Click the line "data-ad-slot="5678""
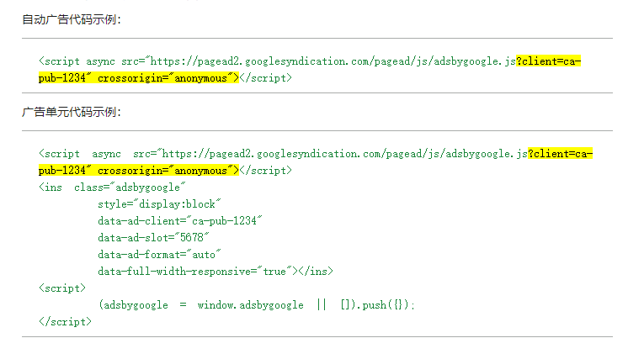Viewport: 644px width, 338px height. 153,237
